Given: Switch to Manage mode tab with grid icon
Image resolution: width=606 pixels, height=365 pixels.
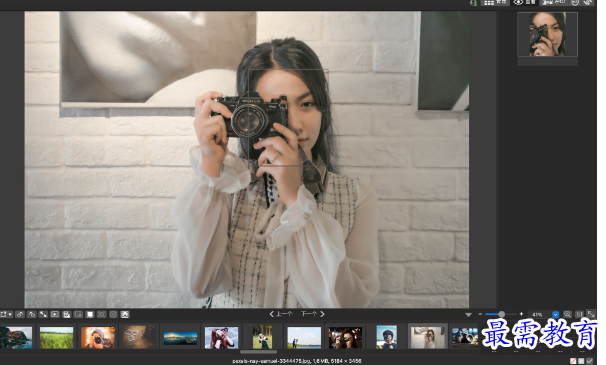Looking at the screenshot, I should pos(495,2).
